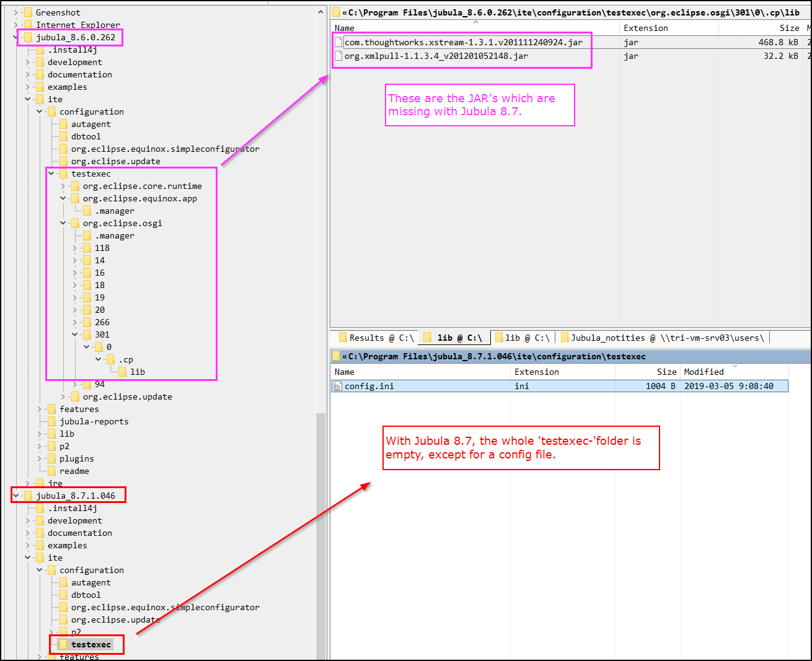Click the org.xmlpull jar file icon
The width and height of the screenshot is (812, 661).
(x=338, y=56)
